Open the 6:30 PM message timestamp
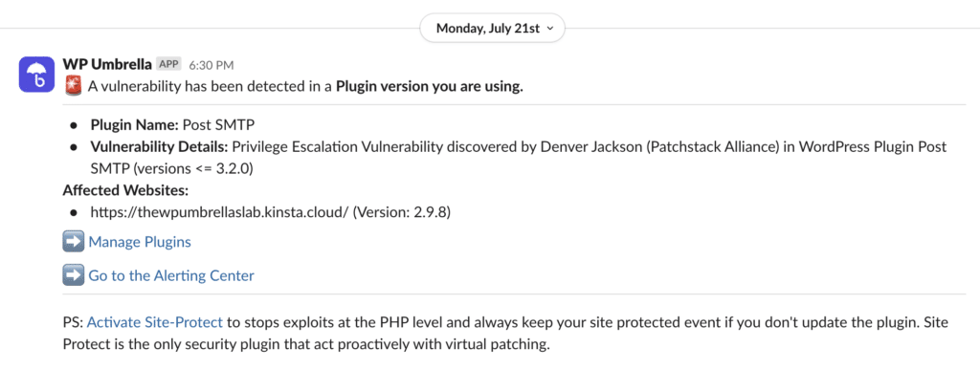The width and height of the screenshot is (980, 370). [x=212, y=65]
